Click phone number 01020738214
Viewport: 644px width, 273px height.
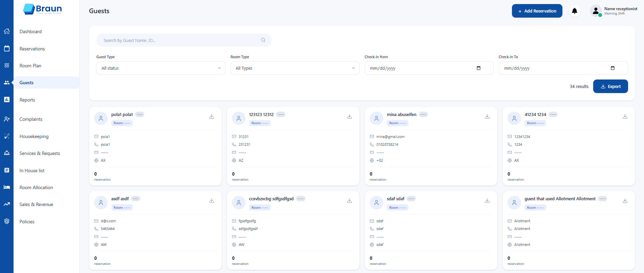pos(387,144)
